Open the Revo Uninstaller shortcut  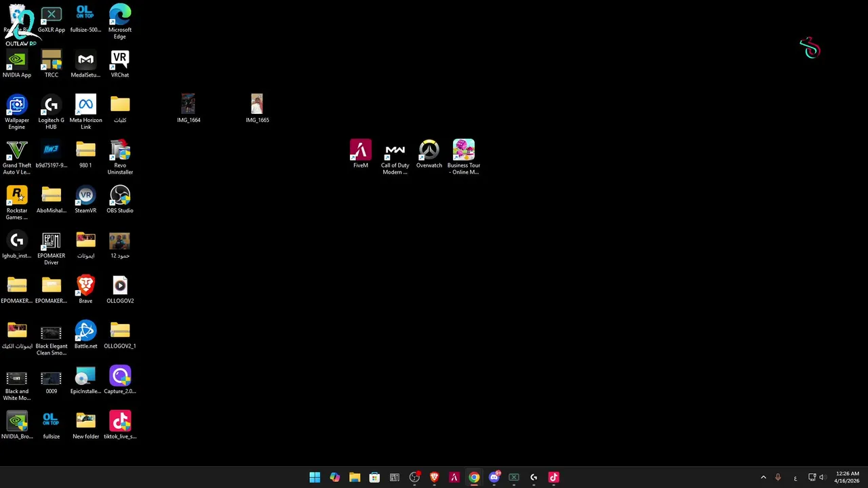120,158
